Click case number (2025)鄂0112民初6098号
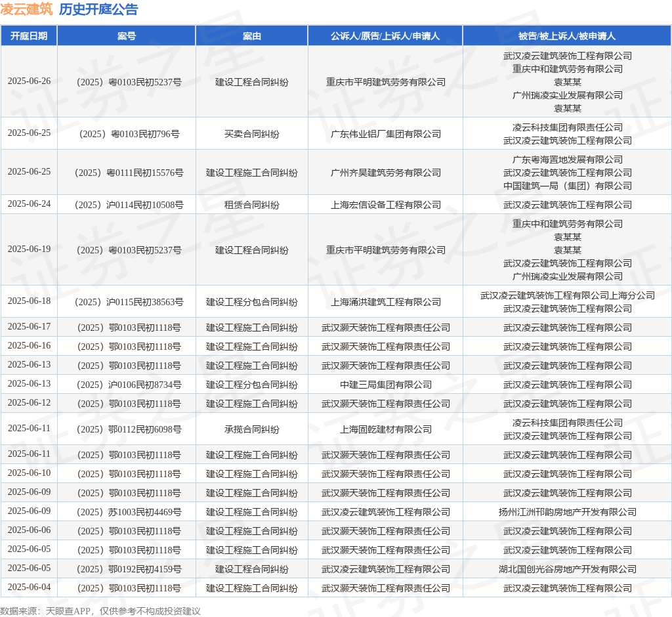 point(129,429)
